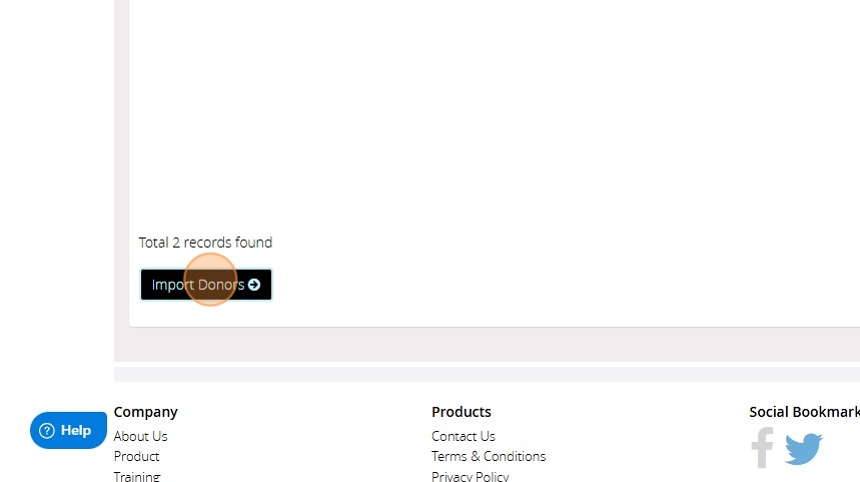Open the blue Help widget

click(69, 430)
